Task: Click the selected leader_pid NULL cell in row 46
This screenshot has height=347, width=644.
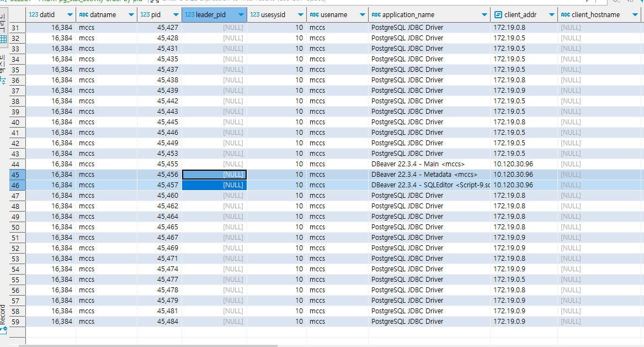Action: [215, 185]
